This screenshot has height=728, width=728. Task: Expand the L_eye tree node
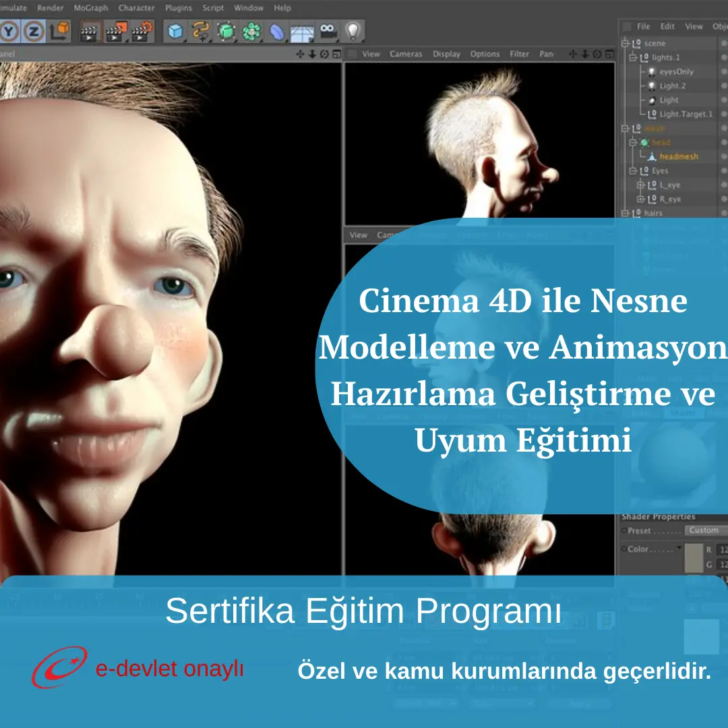(x=641, y=185)
